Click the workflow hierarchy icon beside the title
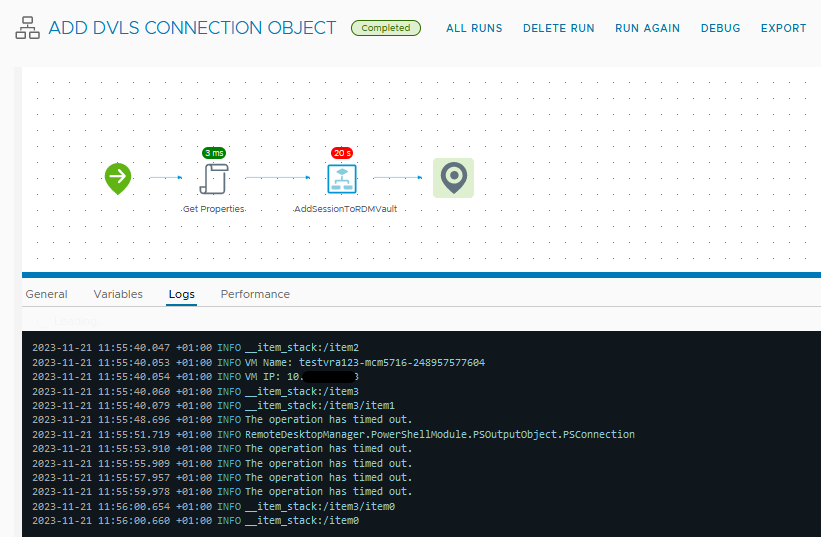This screenshot has width=821, height=537. coord(27,28)
